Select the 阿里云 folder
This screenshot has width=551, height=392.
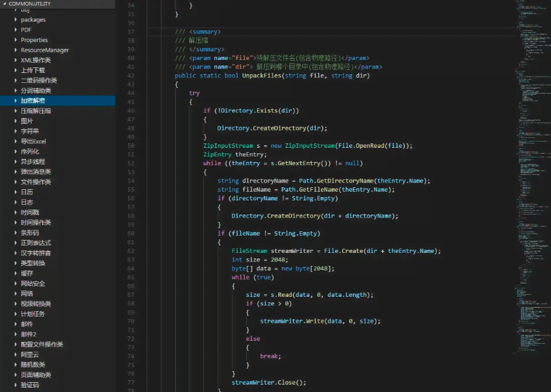tap(30, 355)
